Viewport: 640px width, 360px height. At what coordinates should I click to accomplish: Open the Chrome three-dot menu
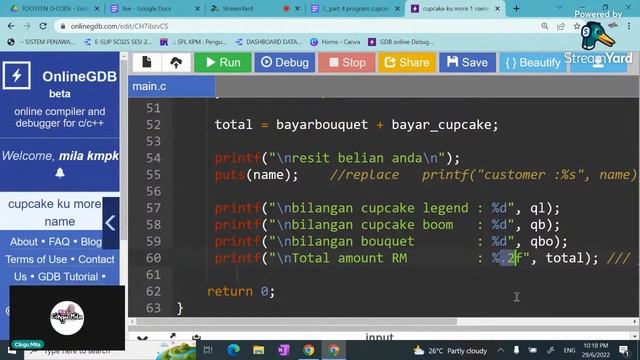tap(629, 26)
